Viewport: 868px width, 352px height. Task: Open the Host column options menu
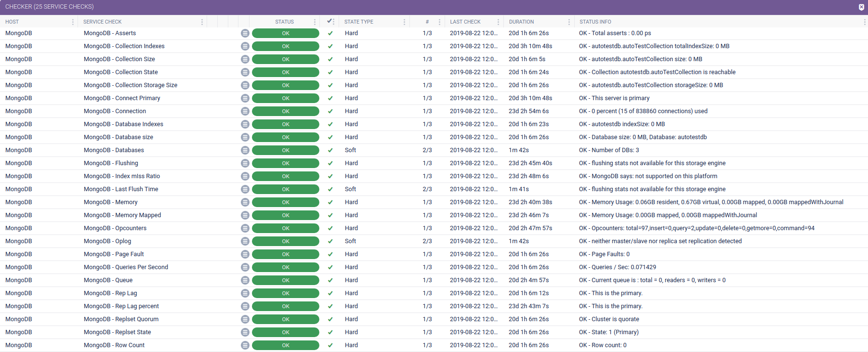73,22
